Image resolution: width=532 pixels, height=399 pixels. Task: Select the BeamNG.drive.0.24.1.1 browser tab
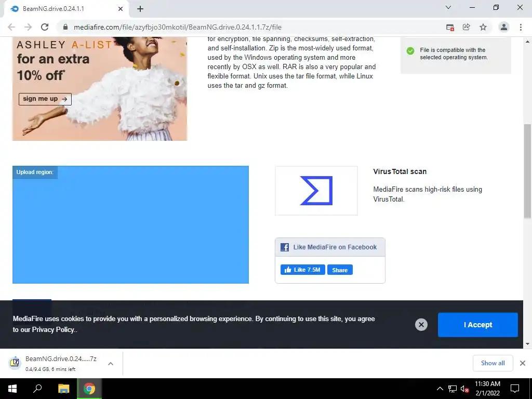(66, 9)
